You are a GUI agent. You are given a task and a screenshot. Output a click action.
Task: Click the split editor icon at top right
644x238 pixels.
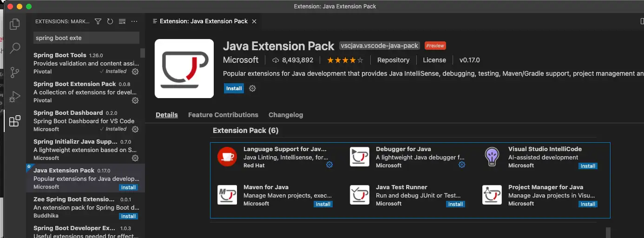pyautogui.click(x=642, y=21)
